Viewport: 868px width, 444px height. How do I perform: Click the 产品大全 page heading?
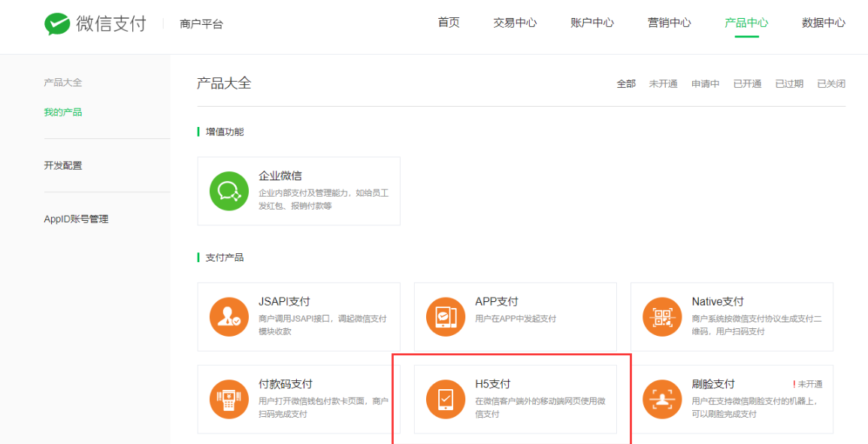[224, 83]
